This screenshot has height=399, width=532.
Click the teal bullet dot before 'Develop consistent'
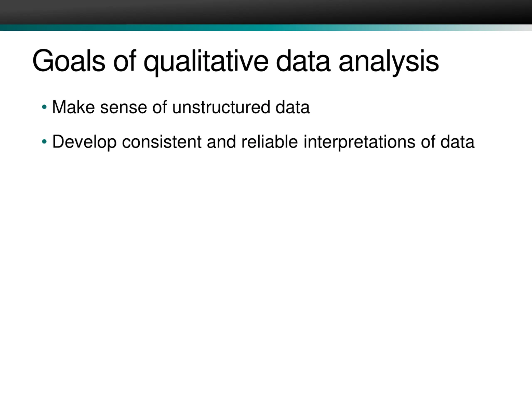coord(44,142)
